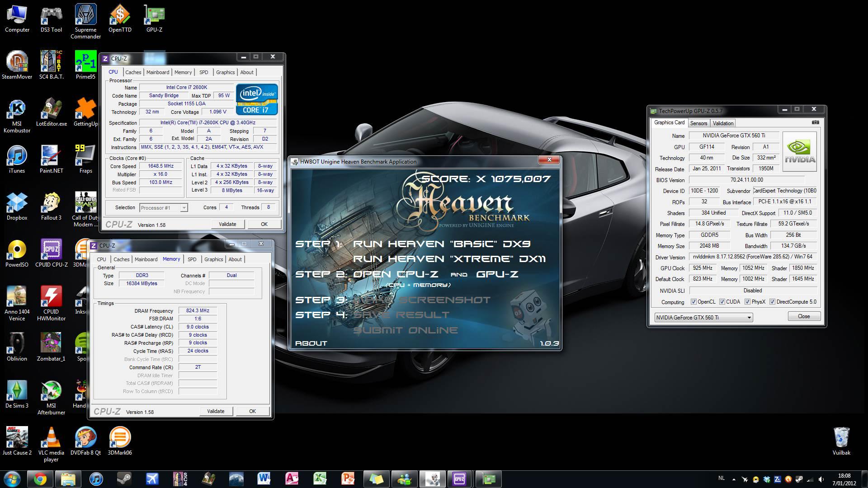Screen dimensions: 868x488
Task: Launch Fallout 3 shortcut
Action: point(51,206)
